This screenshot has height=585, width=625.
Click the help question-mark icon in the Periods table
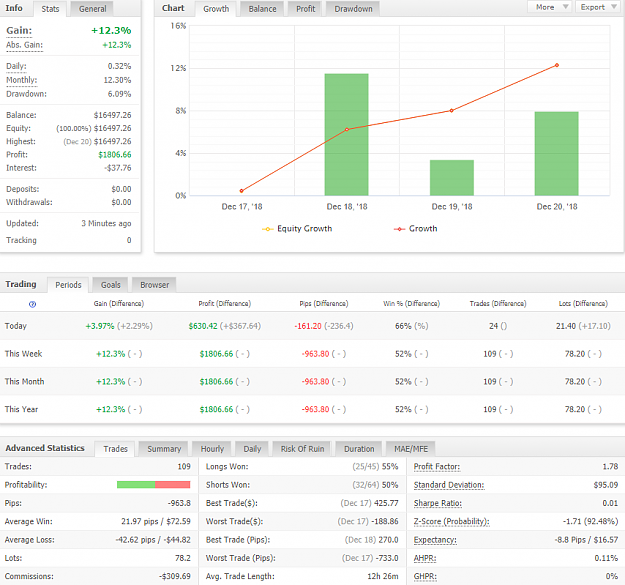33,304
